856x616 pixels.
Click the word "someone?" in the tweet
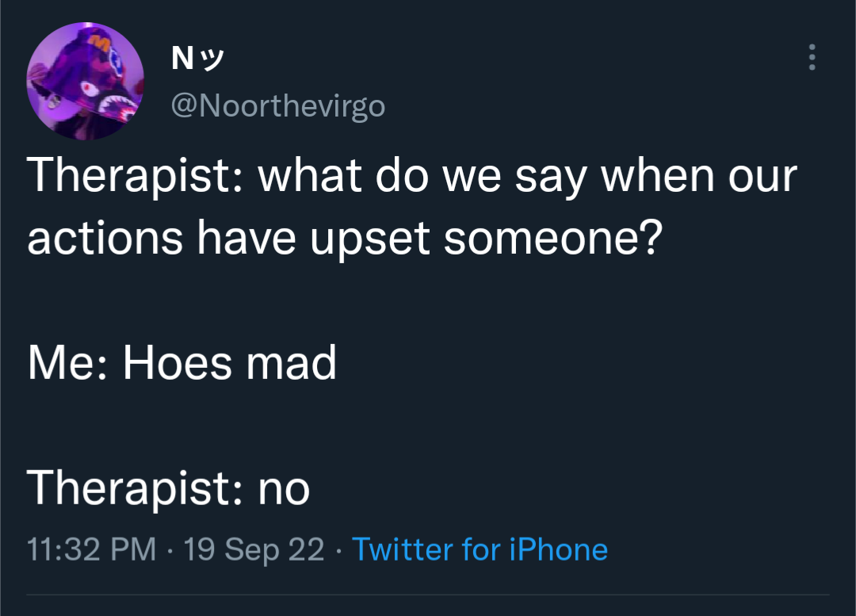tap(553, 238)
